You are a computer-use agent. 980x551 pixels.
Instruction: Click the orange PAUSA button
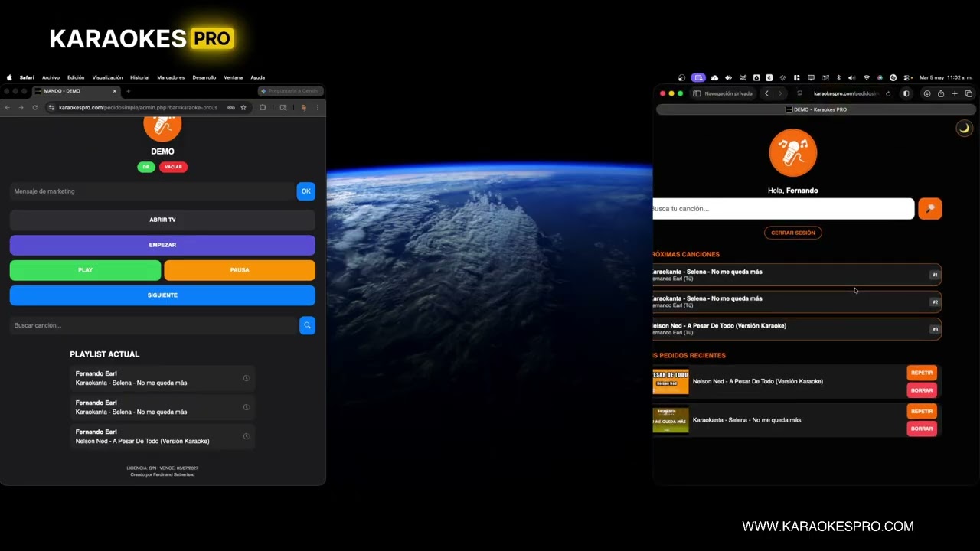[x=240, y=270]
